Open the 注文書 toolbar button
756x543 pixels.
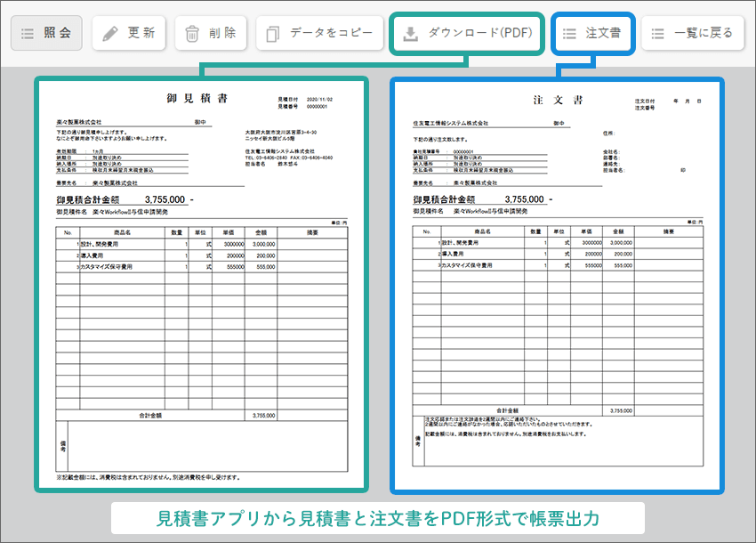(x=592, y=33)
